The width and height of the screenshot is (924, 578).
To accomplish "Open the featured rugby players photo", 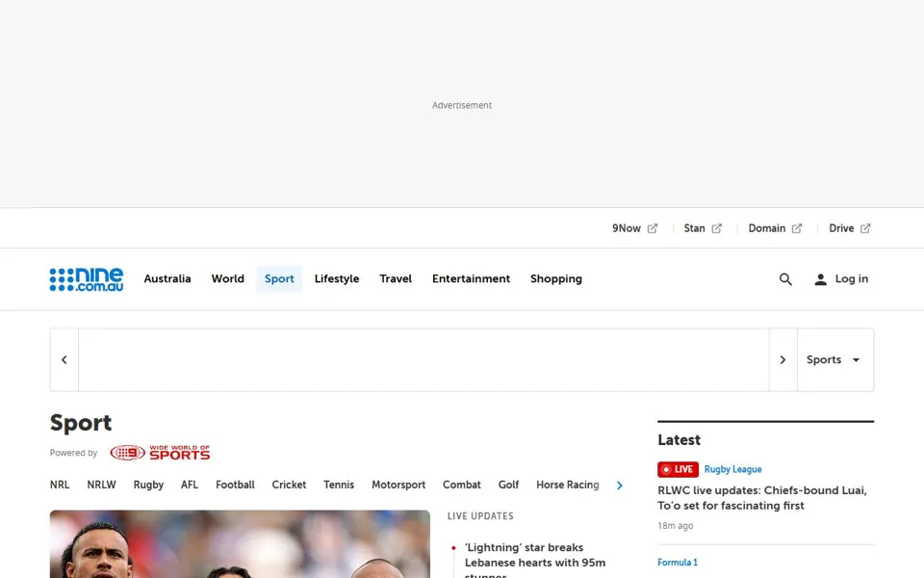I will pyautogui.click(x=240, y=544).
